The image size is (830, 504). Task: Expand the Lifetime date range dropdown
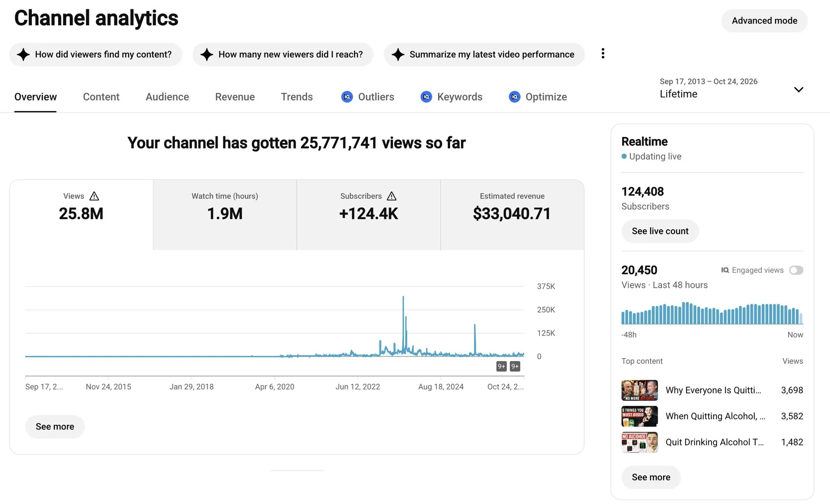point(732,88)
